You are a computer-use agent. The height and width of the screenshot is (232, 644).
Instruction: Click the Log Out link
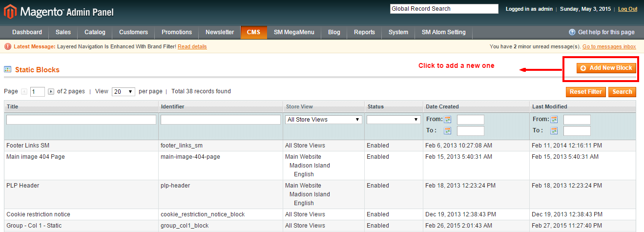pyautogui.click(x=627, y=9)
